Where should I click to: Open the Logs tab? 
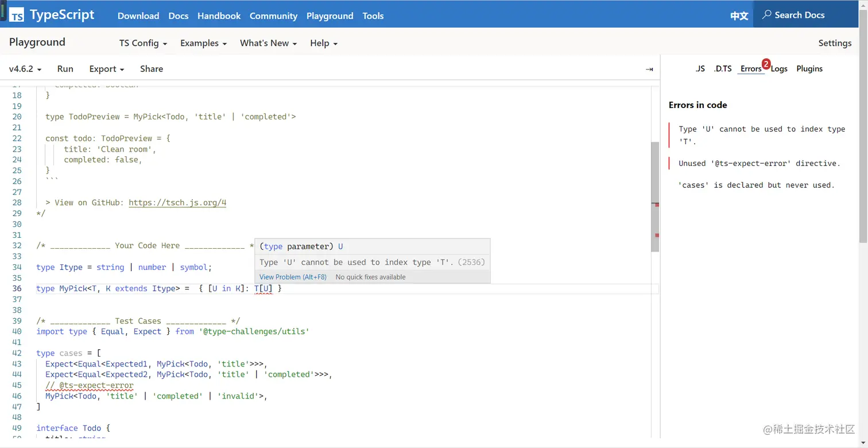(779, 68)
